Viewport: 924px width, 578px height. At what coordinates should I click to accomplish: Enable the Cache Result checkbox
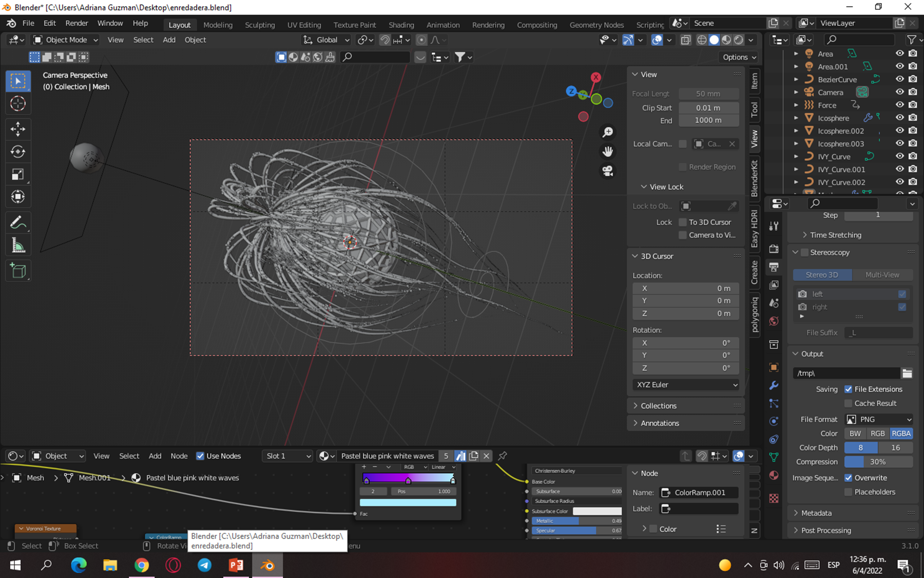(848, 403)
